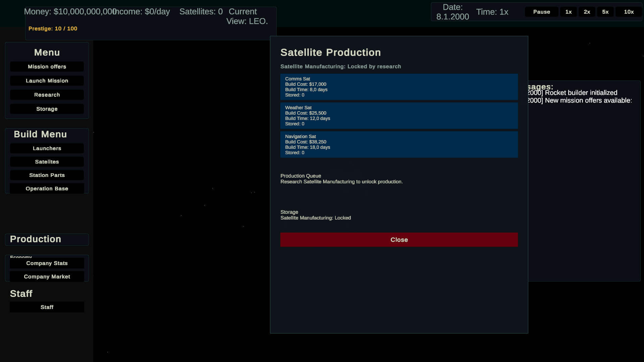This screenshot has height=362, width=644.
Task: Click the Storage heading in the dialog
Action: pos(289,212)
